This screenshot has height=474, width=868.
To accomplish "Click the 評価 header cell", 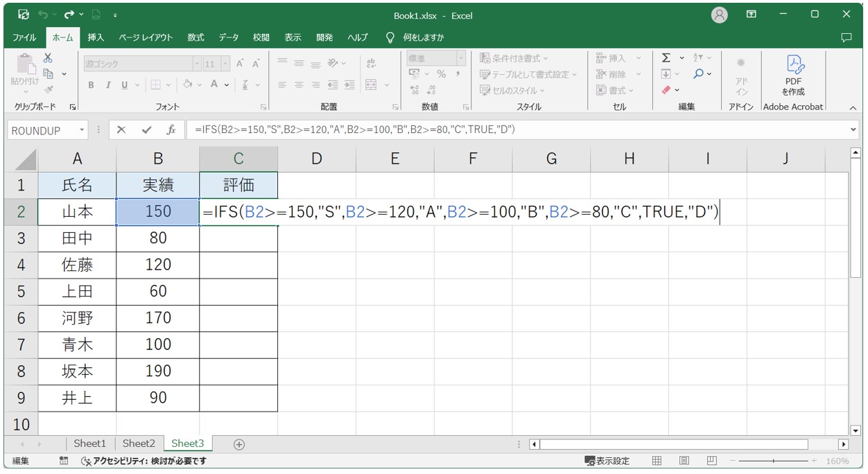I will click(238, 185).
